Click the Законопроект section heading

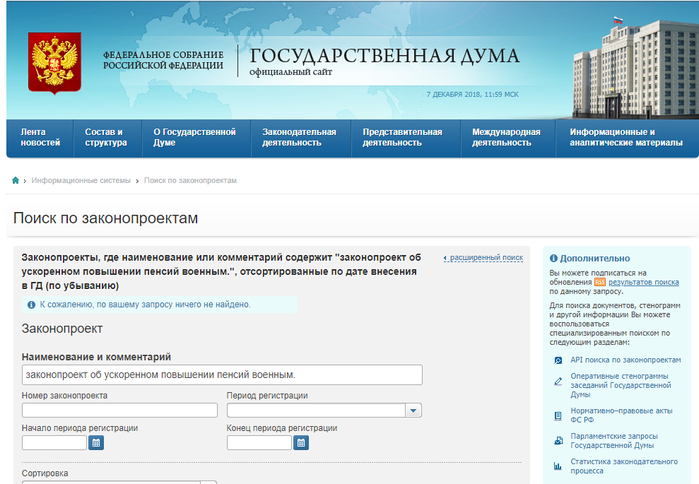tap(62, 329)
